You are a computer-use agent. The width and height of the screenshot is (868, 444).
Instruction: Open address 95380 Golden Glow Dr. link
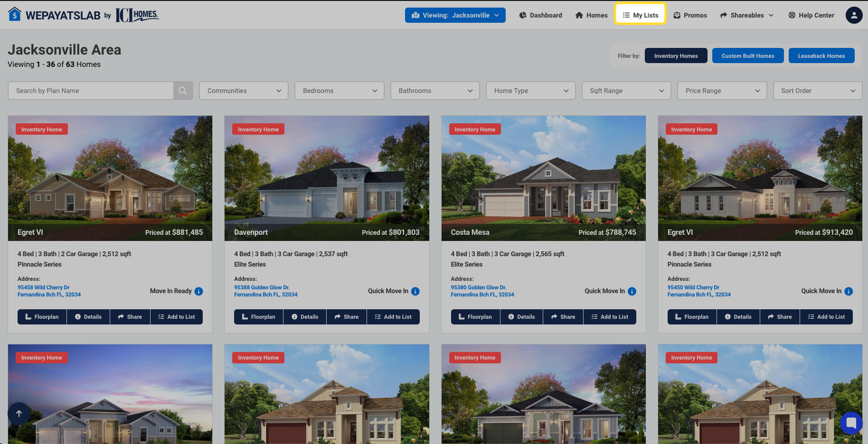[482, 291]
